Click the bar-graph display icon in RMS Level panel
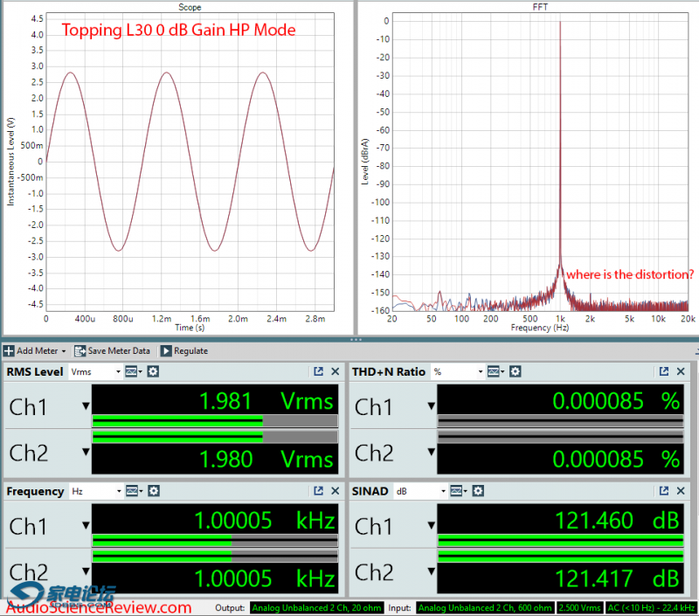 [133, 371]
